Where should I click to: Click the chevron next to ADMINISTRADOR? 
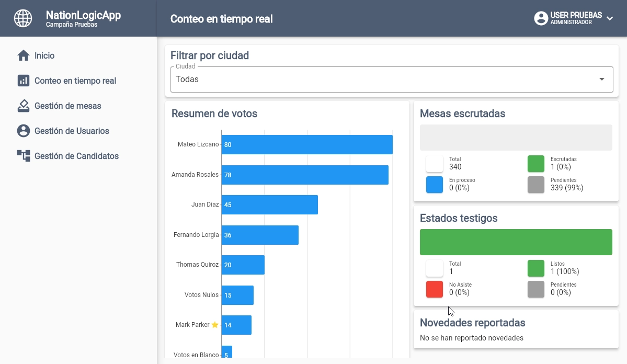click(610, 18)
